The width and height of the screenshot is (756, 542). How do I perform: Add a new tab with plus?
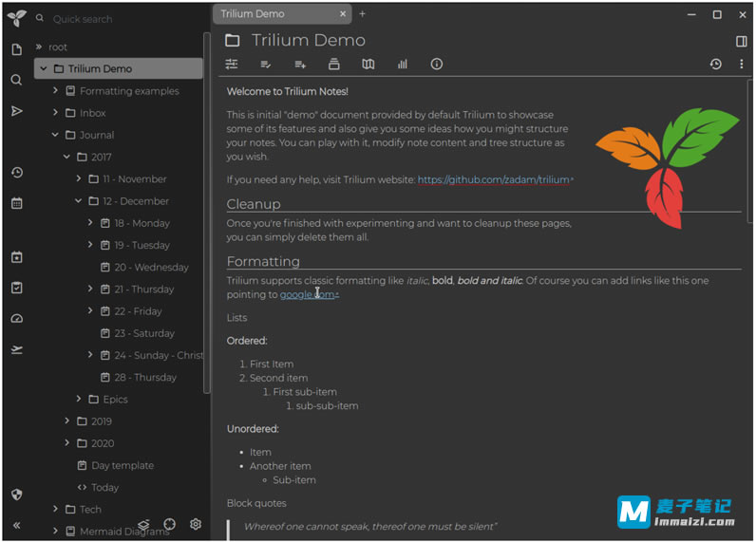pos(362,14)
